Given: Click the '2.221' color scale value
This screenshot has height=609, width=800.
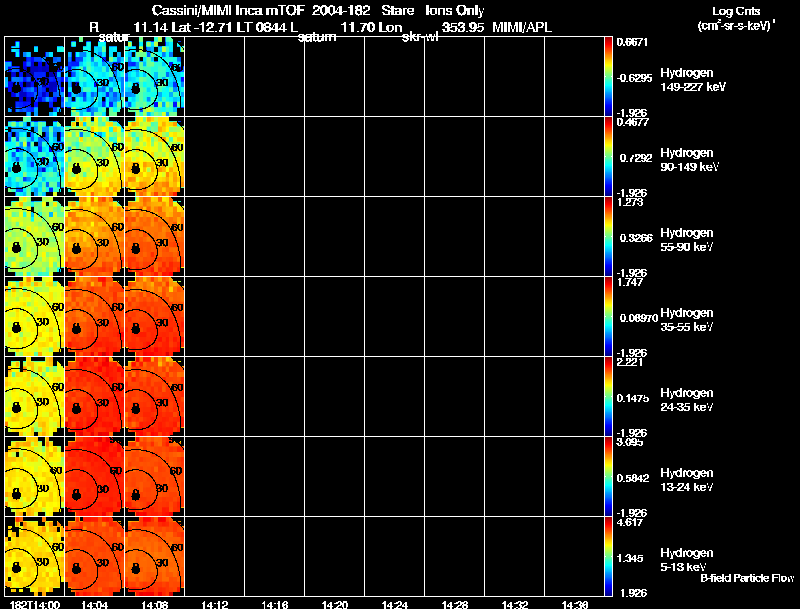Looking at the screenshot, I should pos(630,362).
